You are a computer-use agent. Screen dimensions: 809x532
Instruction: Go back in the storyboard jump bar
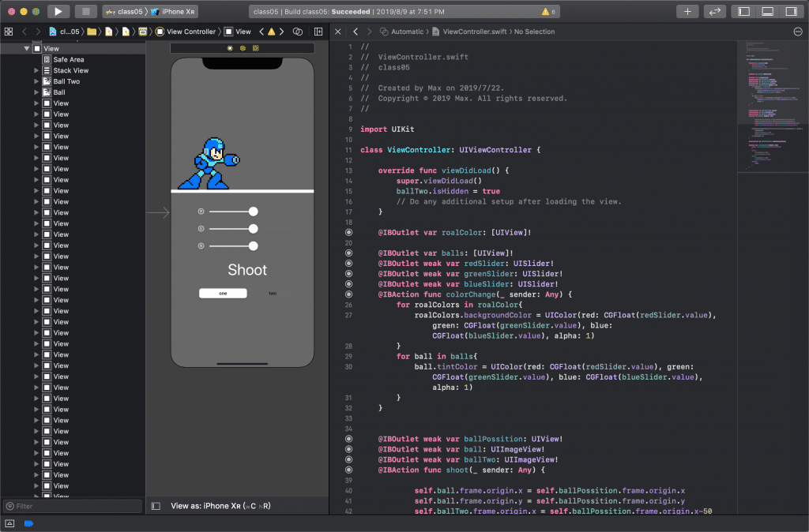click(24, 32)
